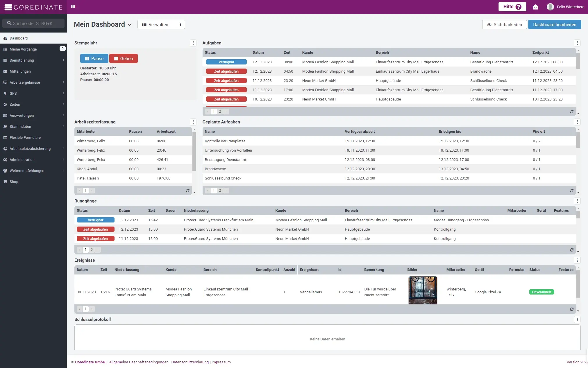Image resolution: width=588 pixels, height=368 pixels.
Task: Toggle Sichtbarkeiten with the eye button
Action: click(x=504, y=24)
